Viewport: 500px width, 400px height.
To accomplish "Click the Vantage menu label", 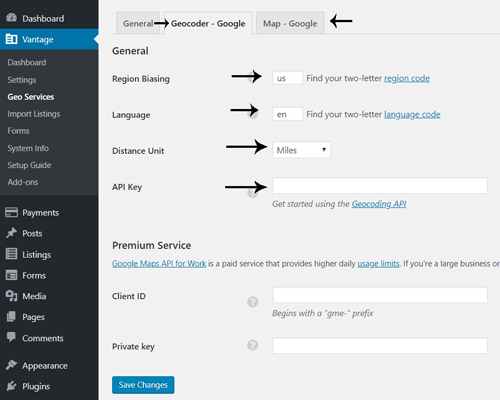I will (x=38, y=39).
